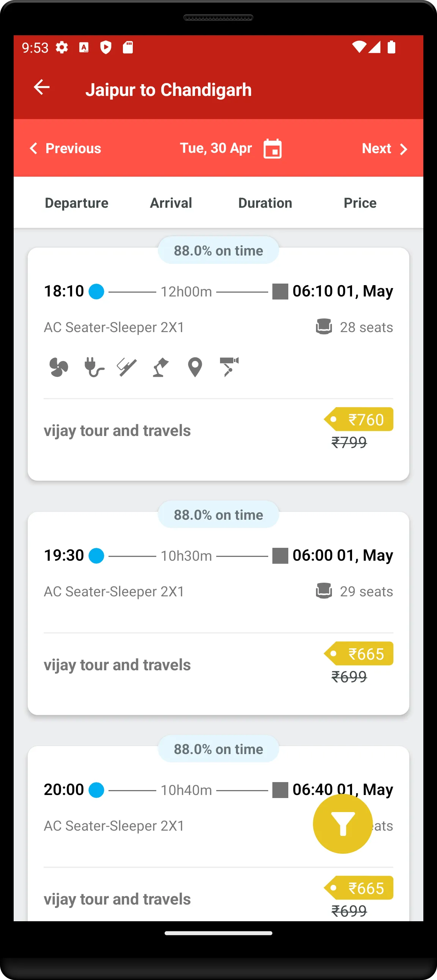
Task: Tap the location tracking pin icon
Action: pos(195,367)
